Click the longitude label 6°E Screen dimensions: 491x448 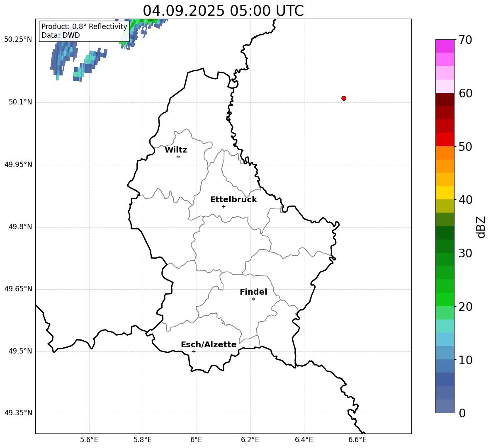coord(196,440)
